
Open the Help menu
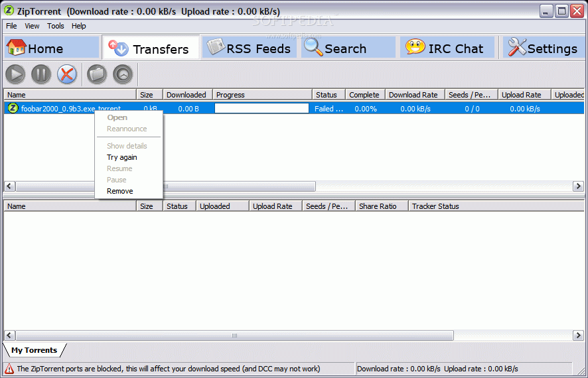click(x=79, y=26)
